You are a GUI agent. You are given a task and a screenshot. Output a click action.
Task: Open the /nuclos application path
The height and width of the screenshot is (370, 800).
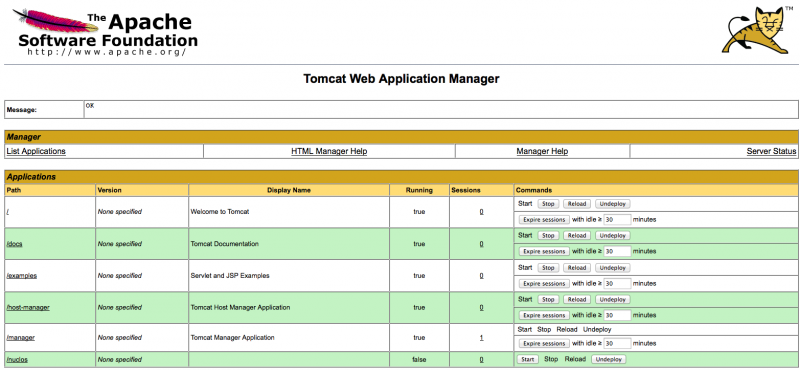point(17,360)
